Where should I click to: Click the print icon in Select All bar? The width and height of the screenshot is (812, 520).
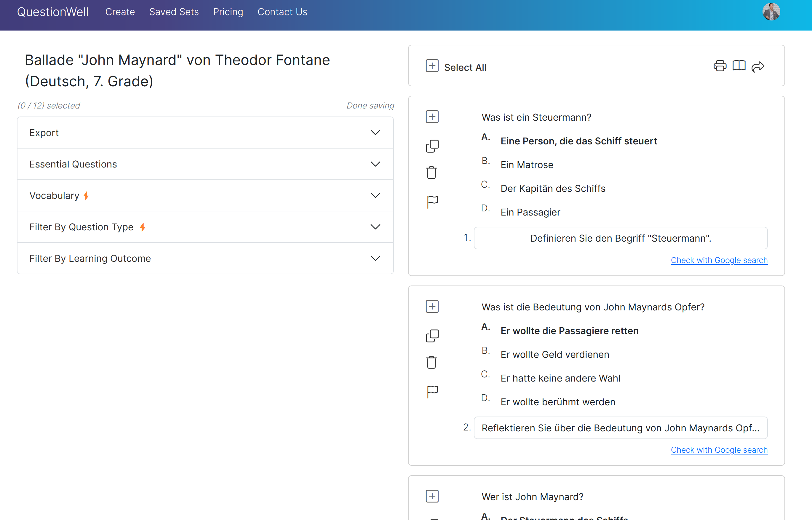tap(720, 66)
